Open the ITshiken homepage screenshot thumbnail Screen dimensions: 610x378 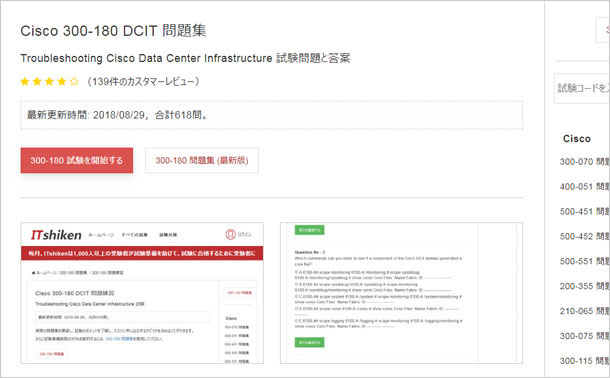point(142,293)
